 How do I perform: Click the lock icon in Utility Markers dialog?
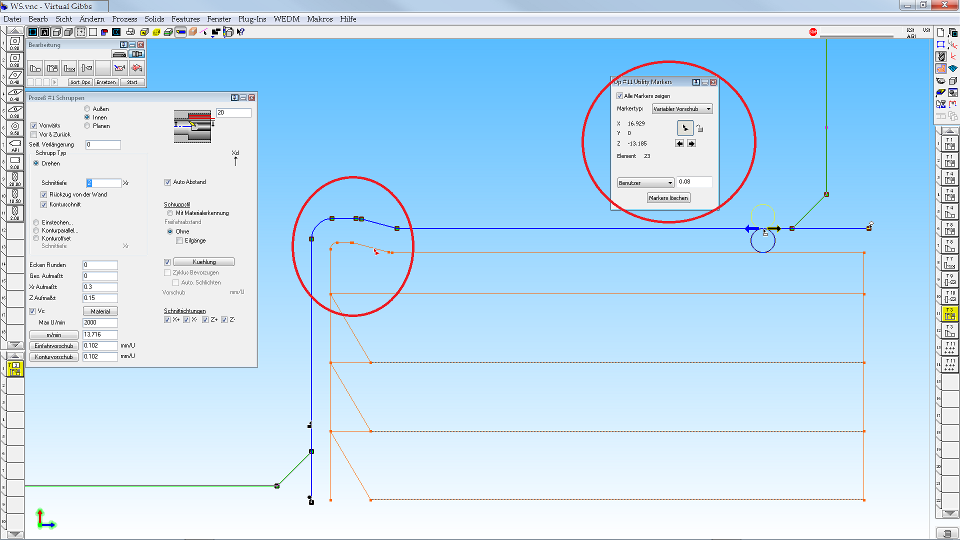pyautogui.click(x=700, y=129)
